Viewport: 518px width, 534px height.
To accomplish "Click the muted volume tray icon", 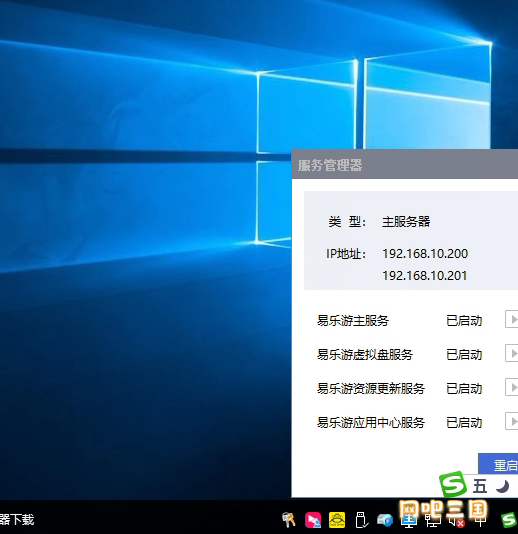I will point(456,521).
